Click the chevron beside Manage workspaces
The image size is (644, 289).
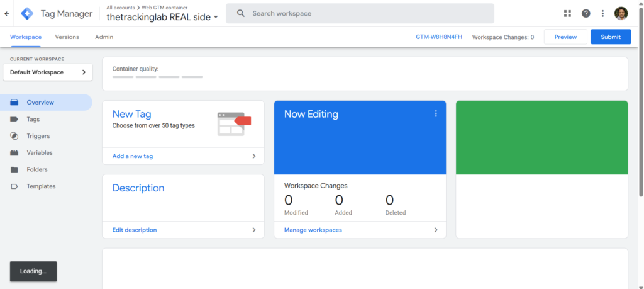pos(435,230)
